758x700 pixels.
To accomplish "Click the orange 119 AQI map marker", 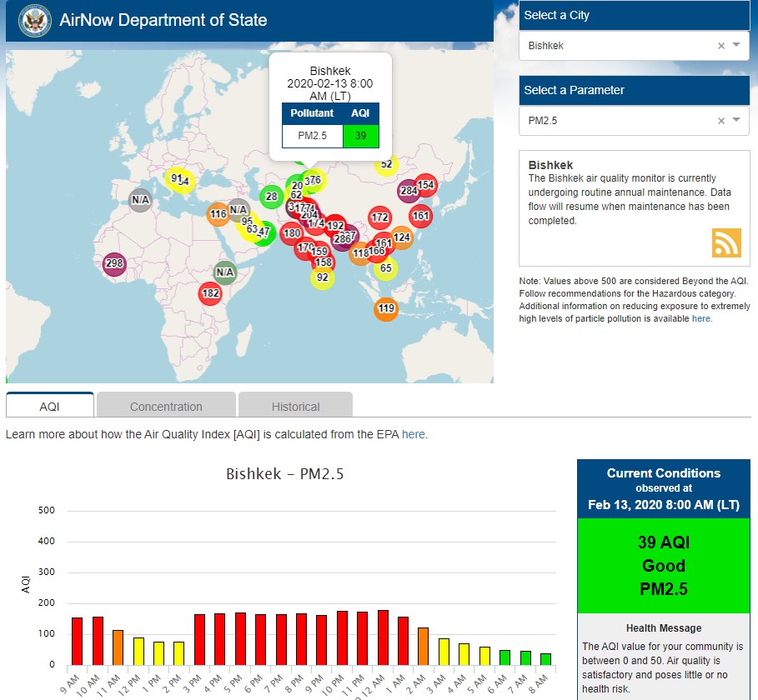I will coord(386,309).
